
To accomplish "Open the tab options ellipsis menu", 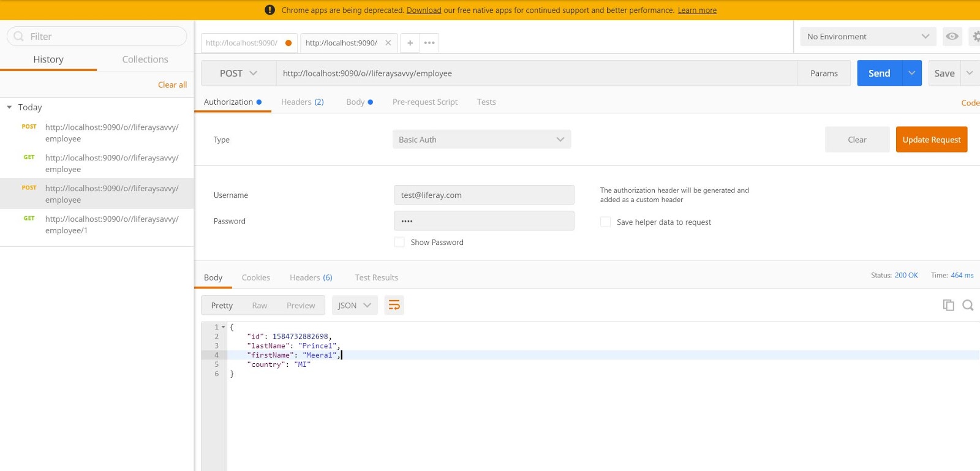I will tap(429, 43).
